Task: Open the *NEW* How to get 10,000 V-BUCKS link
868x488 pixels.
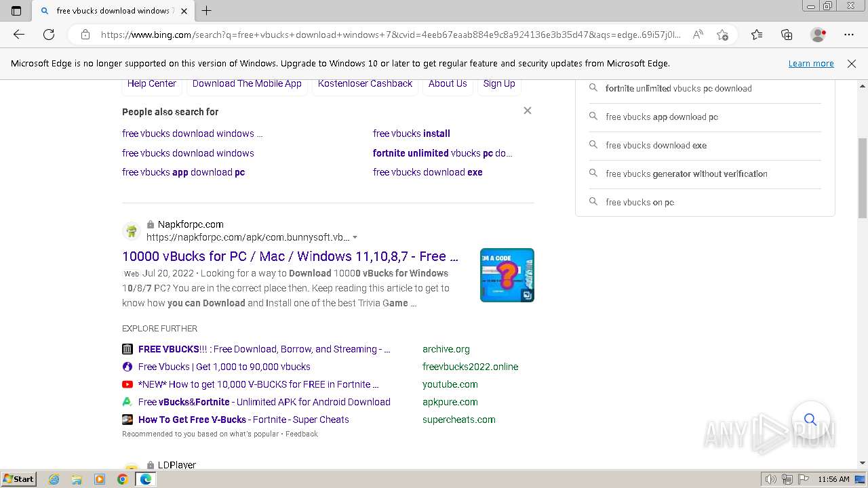Action: [x=258, y=384]
